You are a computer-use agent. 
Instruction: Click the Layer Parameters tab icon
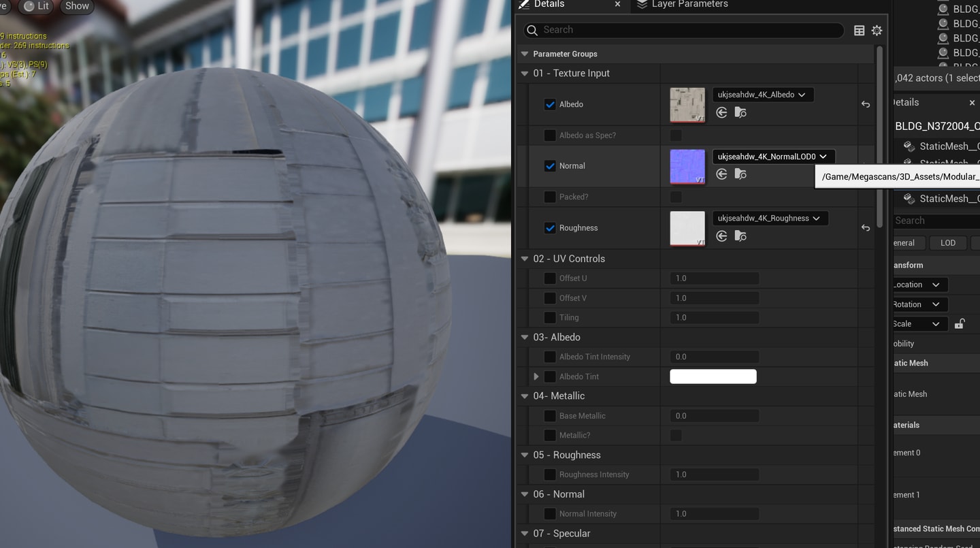(x=642, y=4)
